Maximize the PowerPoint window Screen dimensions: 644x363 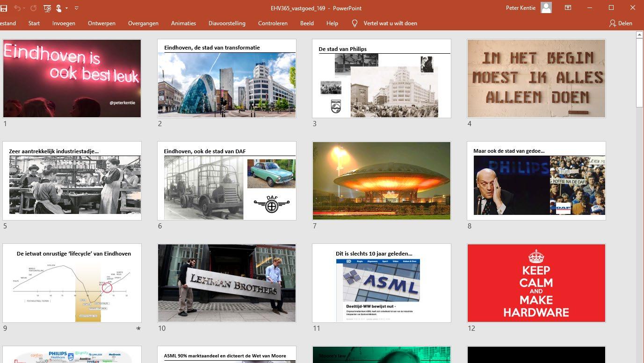click(611, 8)
